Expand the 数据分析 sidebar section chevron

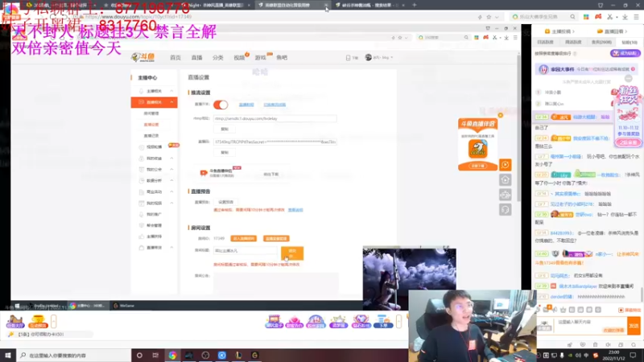click(171, 180)
